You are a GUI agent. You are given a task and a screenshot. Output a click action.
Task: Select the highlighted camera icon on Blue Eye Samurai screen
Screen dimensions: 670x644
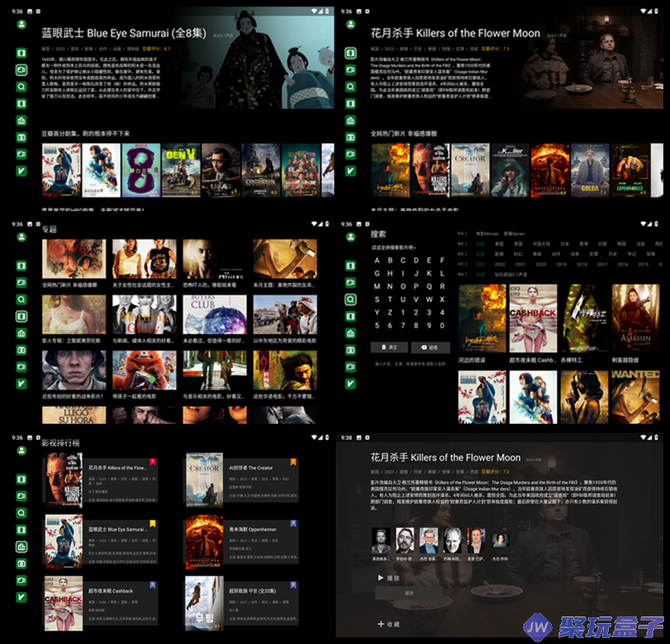22,70
